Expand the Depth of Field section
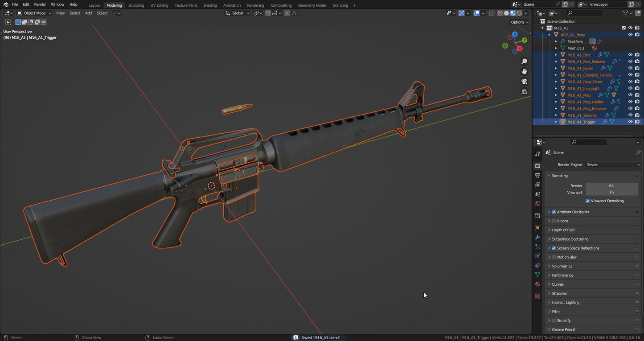Image resolution: width=644 pixels, height=341 pixels. coord(564,230)
